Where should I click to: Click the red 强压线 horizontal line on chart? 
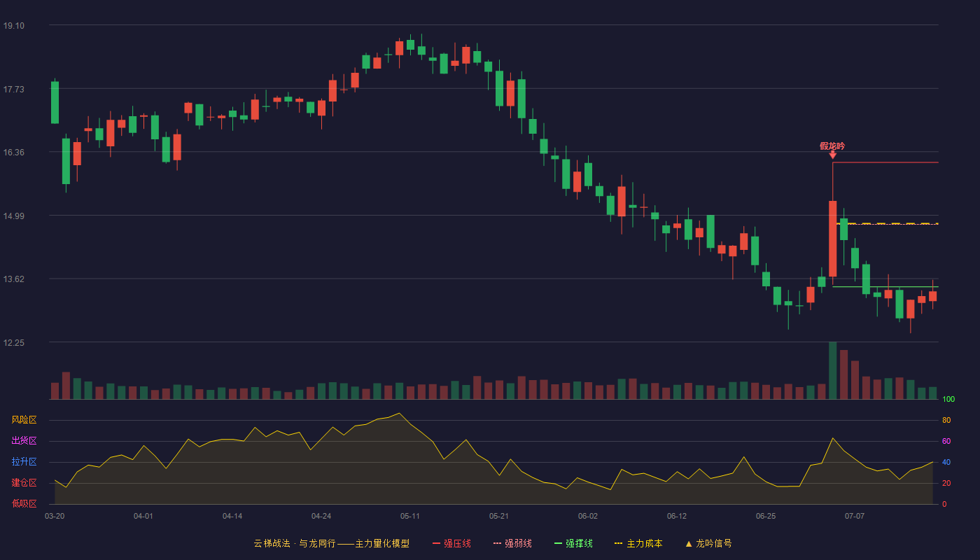885,162
